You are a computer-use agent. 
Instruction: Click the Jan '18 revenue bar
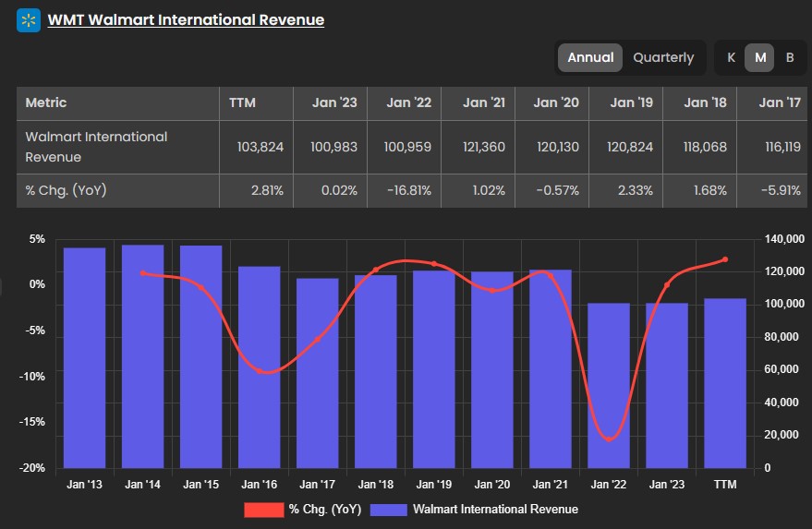(375, 372)
